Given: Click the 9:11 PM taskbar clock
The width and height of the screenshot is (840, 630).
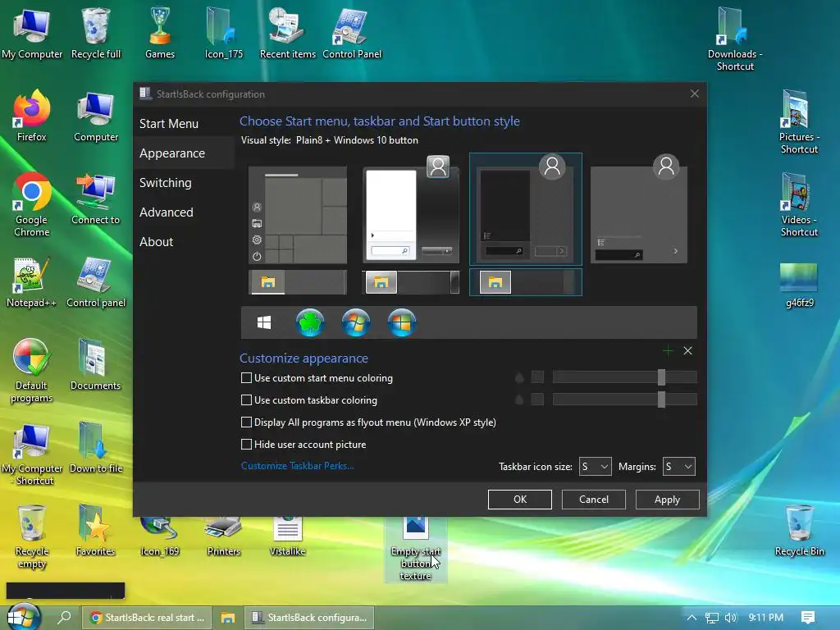Looking at the screenshot, I should coord(765,618).
